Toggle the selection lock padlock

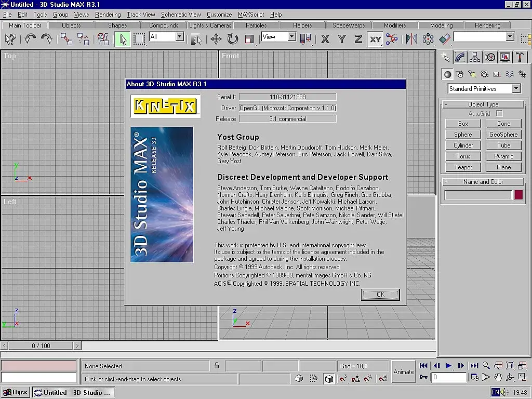tap(217, 366)
